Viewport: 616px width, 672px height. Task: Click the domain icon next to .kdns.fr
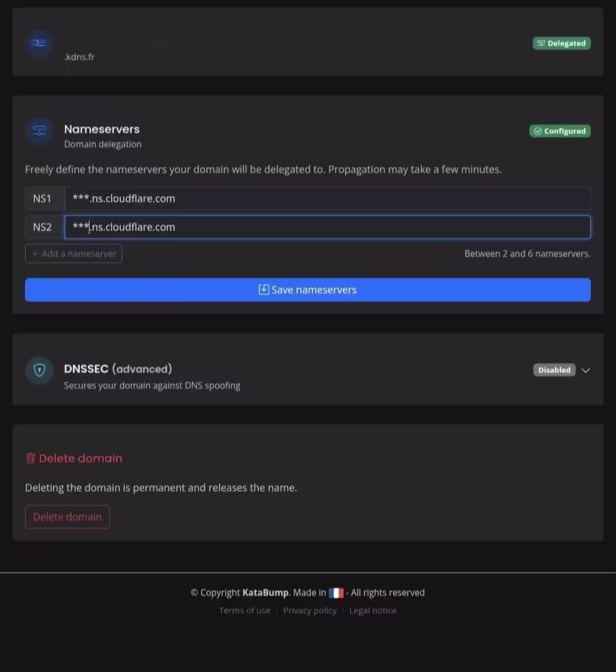(39, 43)
